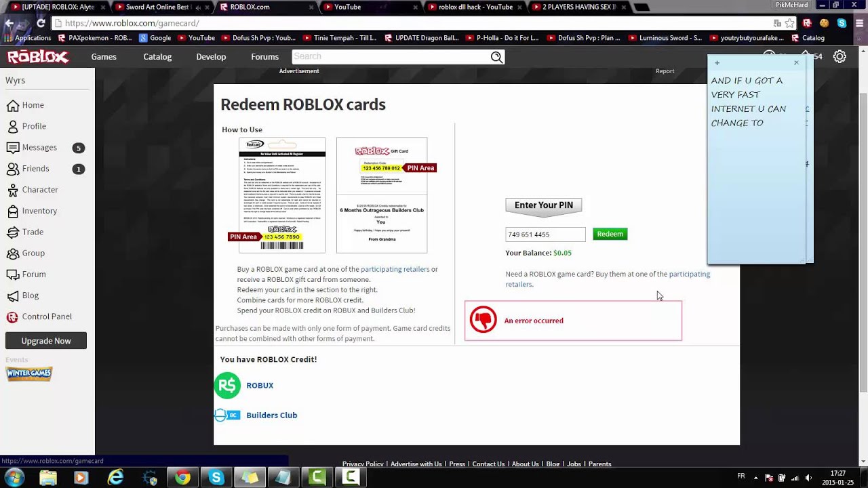The height and width of the screenshot is (488, 868).
Task: Open the Catalog bookmark in bookmarks bar
Action: (x=808, y=38)
